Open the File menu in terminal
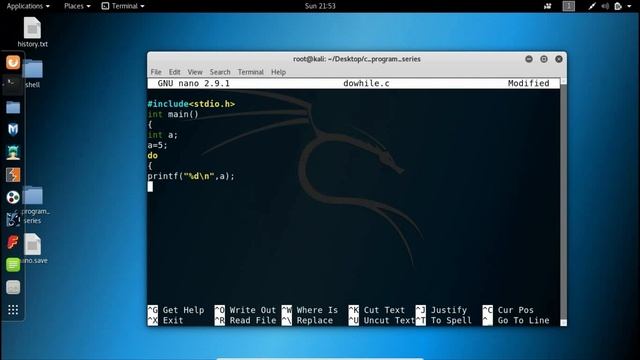Screen dimensions: 640x360 click(x=156, y=72)
